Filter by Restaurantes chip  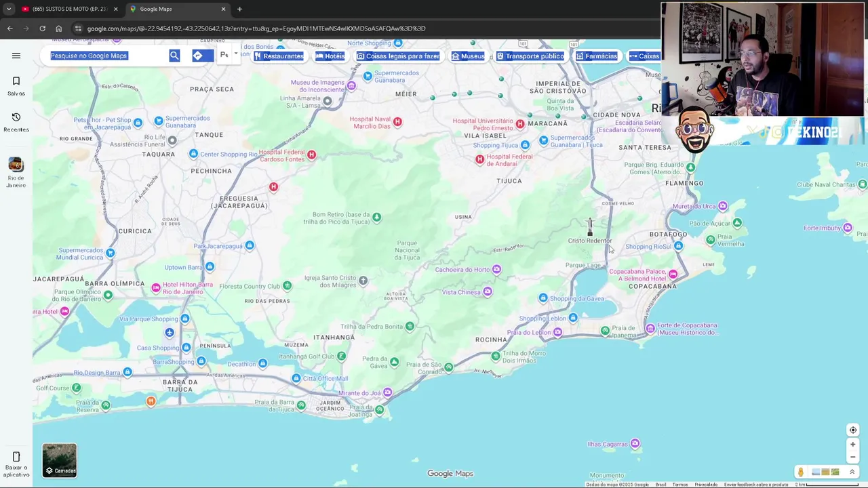pyautogui.click(x=279, y=56)
